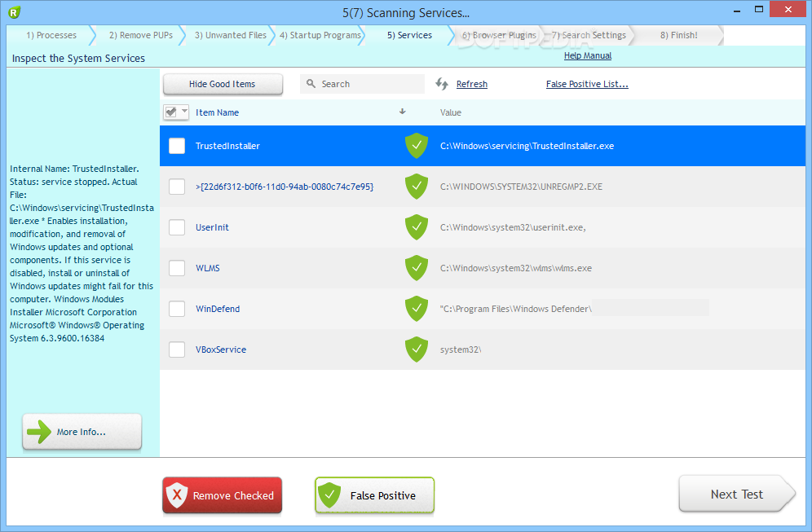Select the TrustedInstaller item name
812x532 pixels.
click(227, 146)
